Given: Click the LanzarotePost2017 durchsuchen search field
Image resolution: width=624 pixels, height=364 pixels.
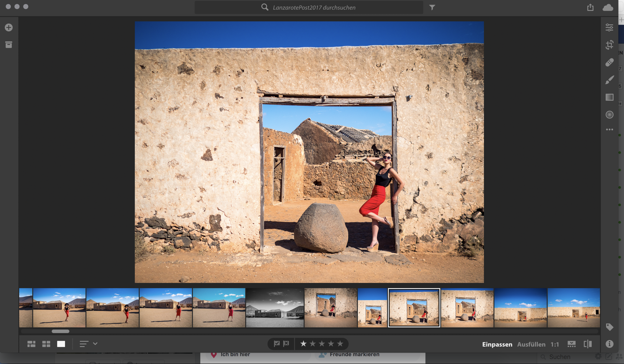Looking at the screenshot, I should coord(309,7).
